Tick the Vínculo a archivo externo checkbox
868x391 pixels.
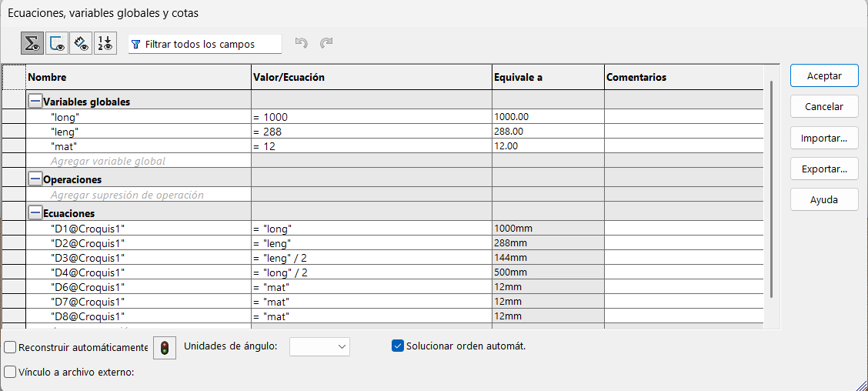click(9, 372)
